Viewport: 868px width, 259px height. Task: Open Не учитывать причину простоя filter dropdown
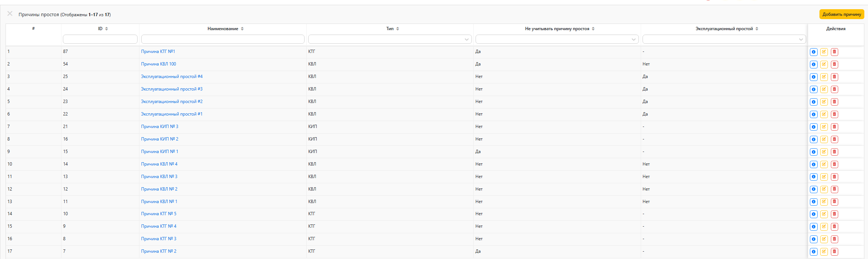[557, 39]
